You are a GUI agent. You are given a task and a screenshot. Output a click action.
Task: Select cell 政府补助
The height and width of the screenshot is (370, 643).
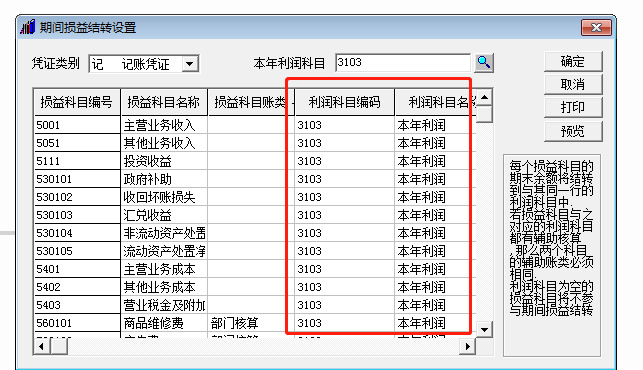coord(164,179)
